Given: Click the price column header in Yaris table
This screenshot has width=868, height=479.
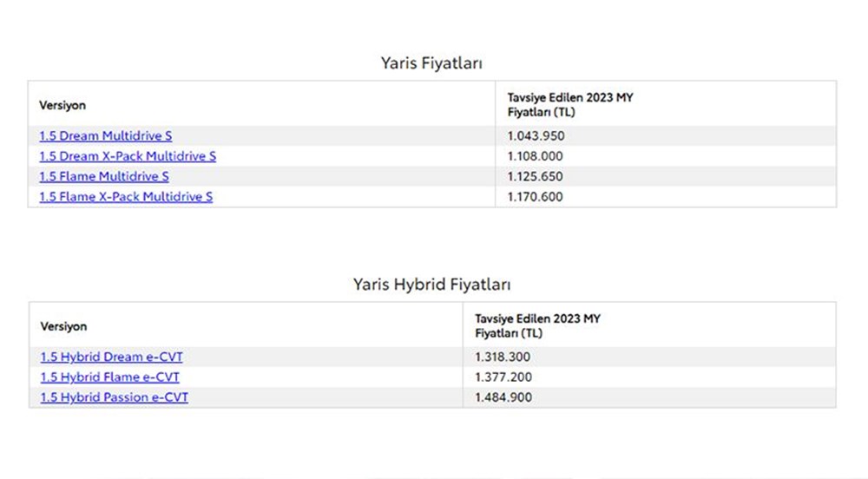Looking at the screenshot, I should 570,104.
